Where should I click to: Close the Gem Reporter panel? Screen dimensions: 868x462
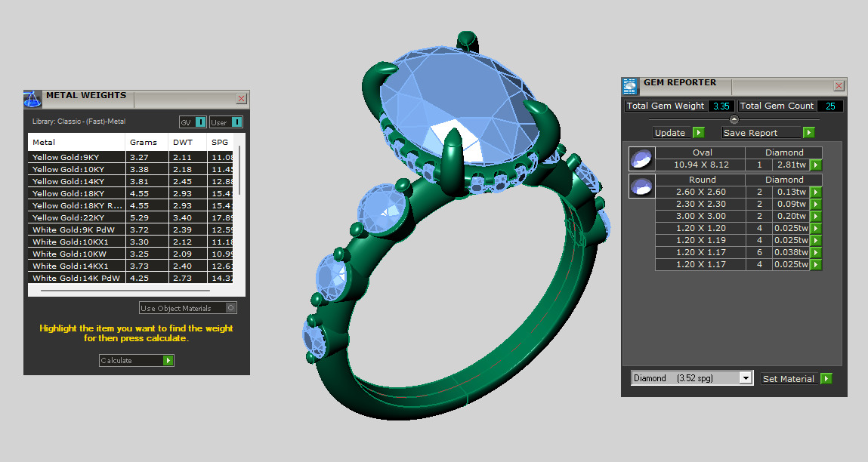[x=839, y=86]
